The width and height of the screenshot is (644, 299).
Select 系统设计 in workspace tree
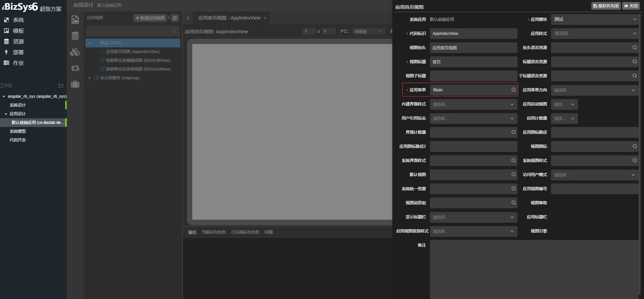pos(18,105)
